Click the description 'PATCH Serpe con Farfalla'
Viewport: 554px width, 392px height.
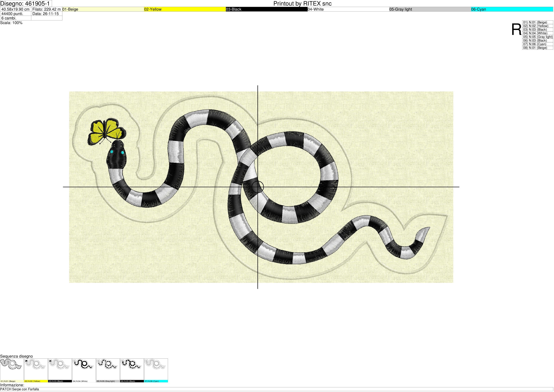coord(20,389)
